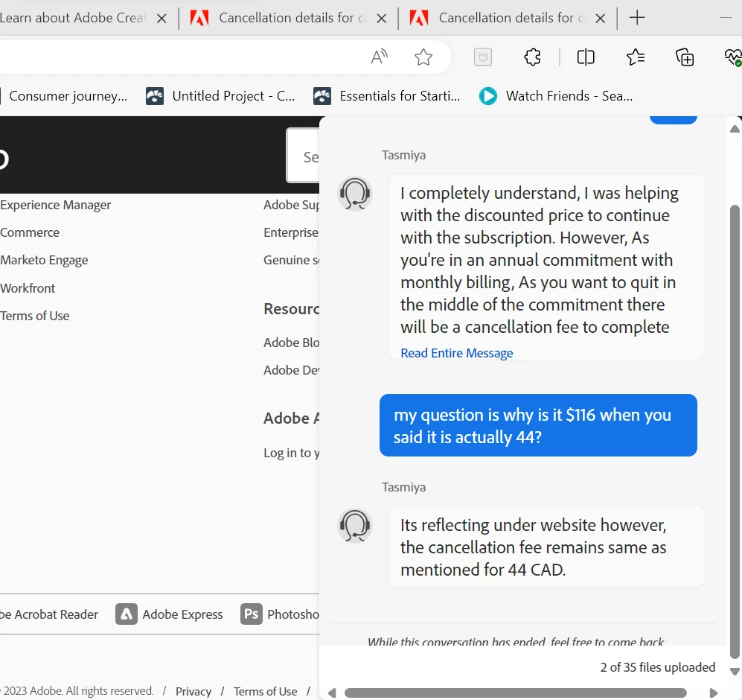Switch to first Cancellation details tab
742x700 pixels.
pyautogui.click(x=292, y=18)
